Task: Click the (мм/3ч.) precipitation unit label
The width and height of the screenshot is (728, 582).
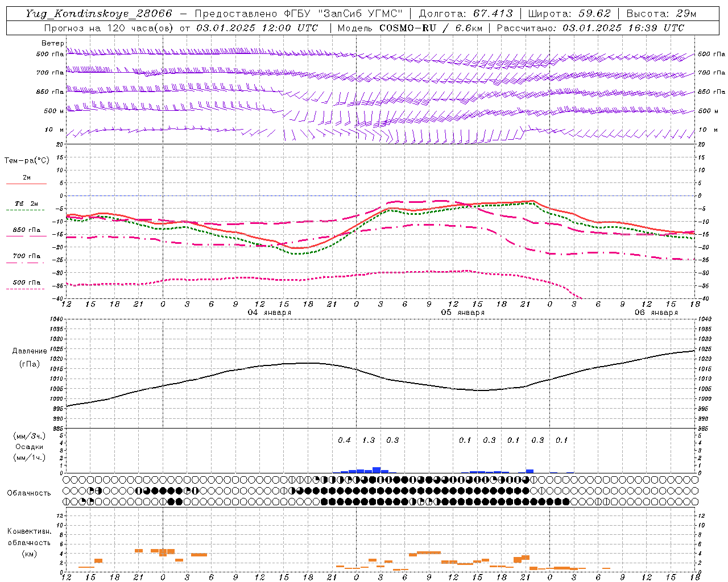Action: pos(30,436)
